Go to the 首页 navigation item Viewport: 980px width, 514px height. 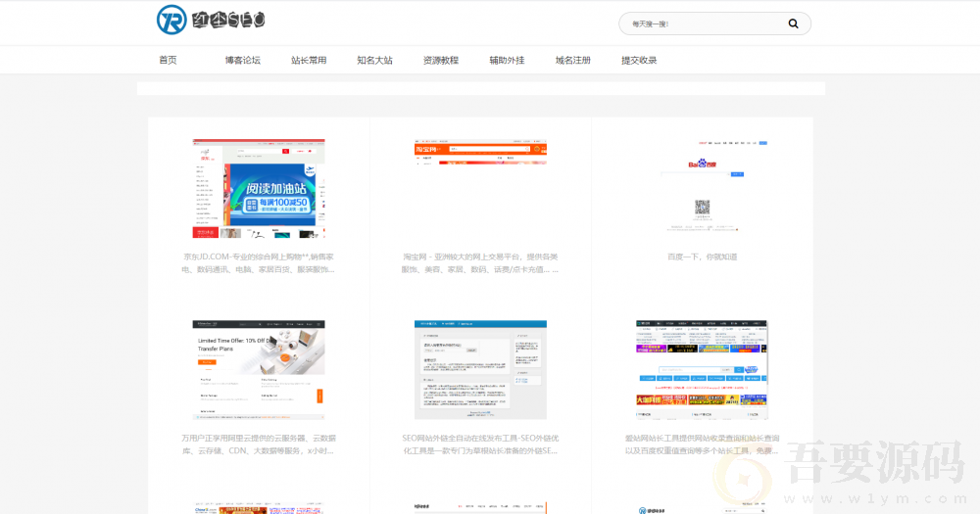pyautogui.click(x=169, y=60)
